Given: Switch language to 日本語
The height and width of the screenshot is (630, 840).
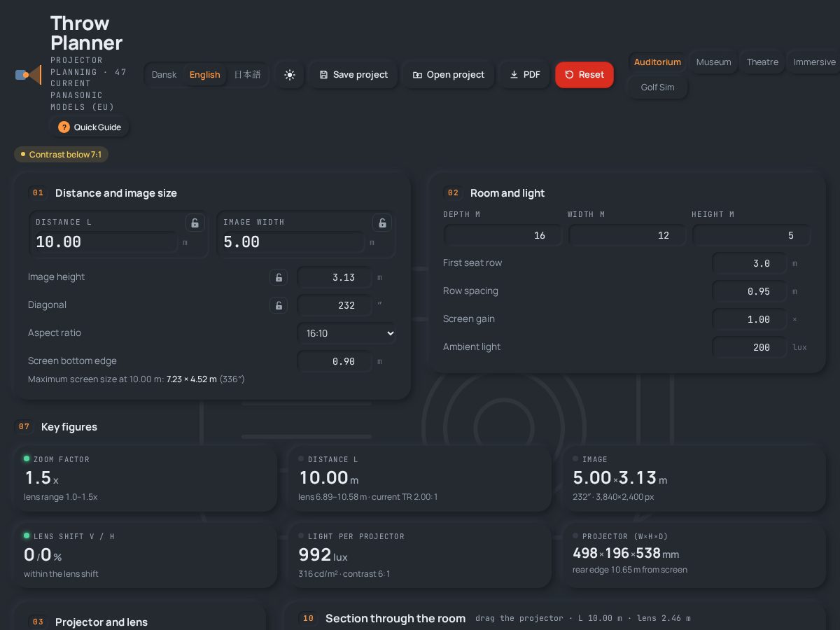Looking at the screenshot, I should pos(247,75).
